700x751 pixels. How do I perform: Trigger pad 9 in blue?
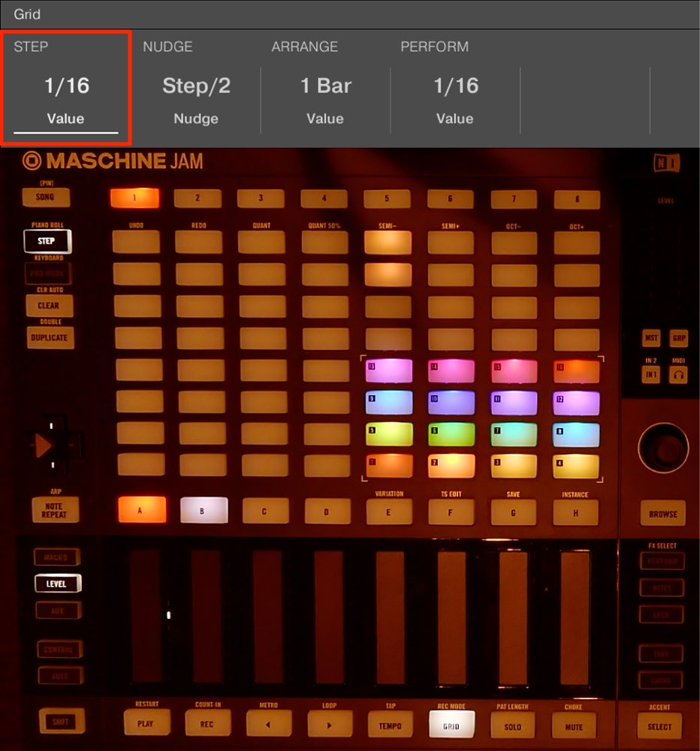pos(389,403)
